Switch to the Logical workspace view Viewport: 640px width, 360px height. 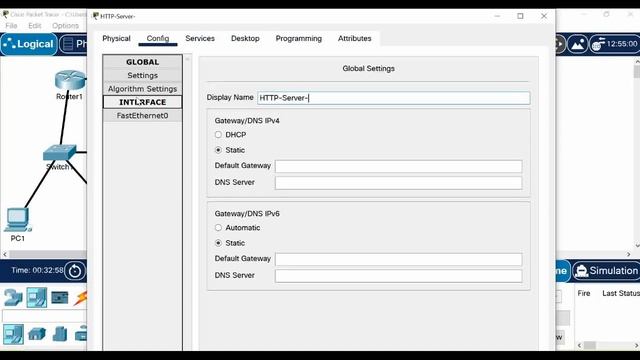[29, 44]
